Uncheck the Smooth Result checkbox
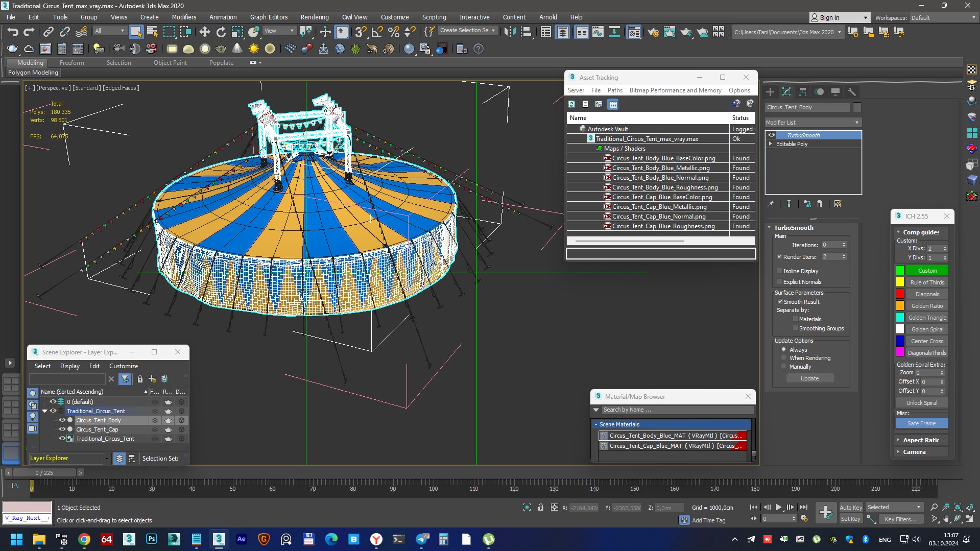Image resolution: width=980 pixels, height=551 pixels. 780,302
